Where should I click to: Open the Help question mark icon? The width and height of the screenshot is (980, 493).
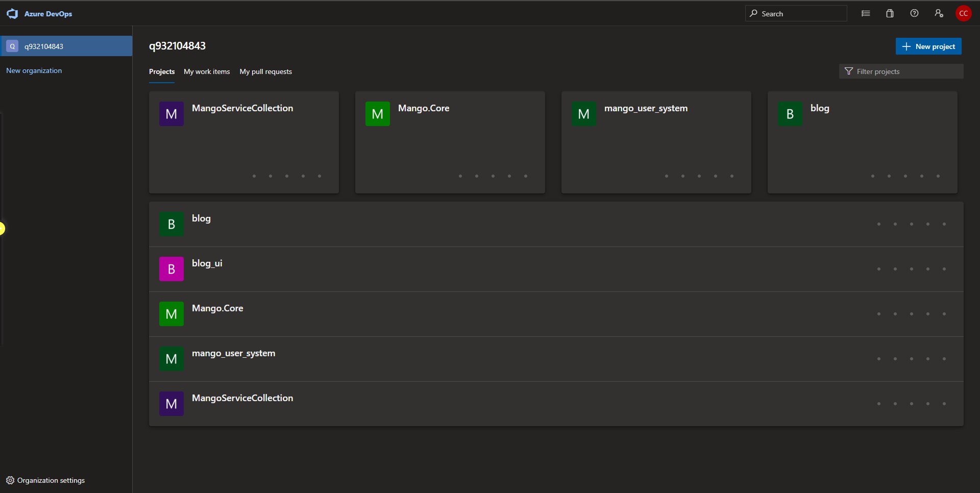(914, 13)
